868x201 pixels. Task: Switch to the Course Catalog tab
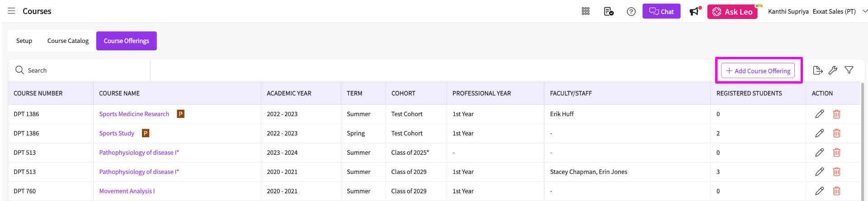coord(68,41)
